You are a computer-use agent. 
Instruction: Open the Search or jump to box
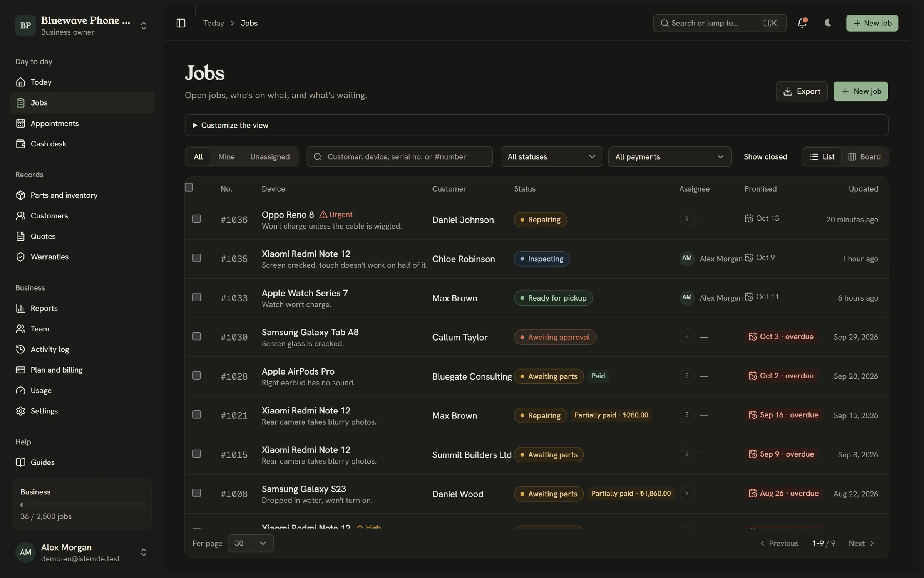pyautogui.click(x=719, y=23)
